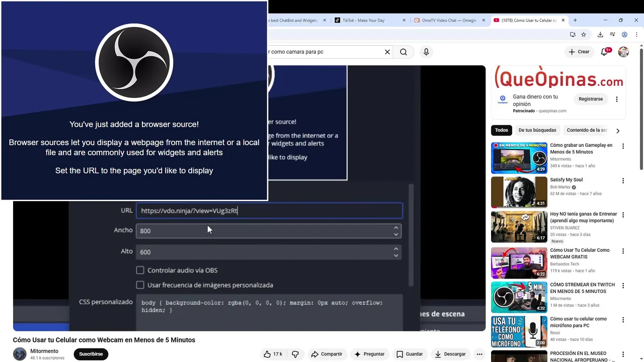Open the queopinas.com sponsored link
Viewport: 644px width, 362px height.
click(x=552, y=111)
